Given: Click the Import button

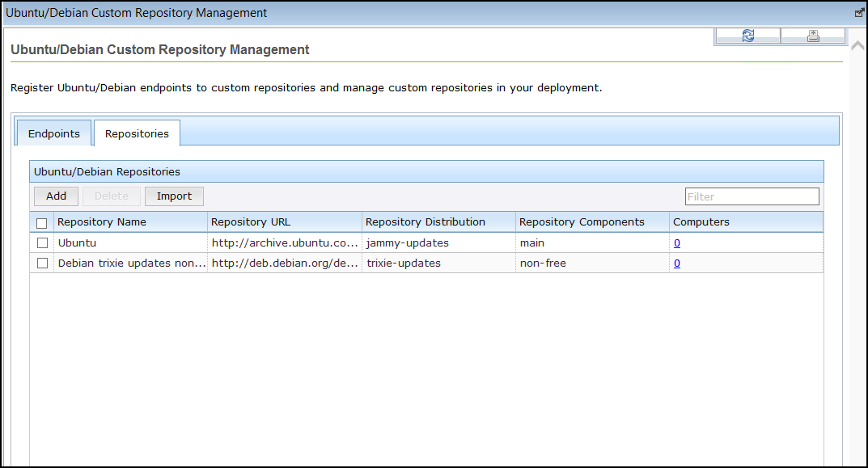Looking at the screenshot, I should tap(174, 196).
